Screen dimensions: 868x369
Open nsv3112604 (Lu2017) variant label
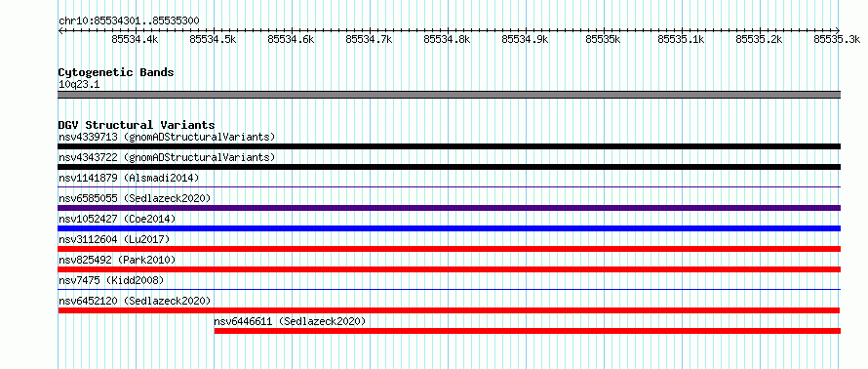click(x=114, y=239)
